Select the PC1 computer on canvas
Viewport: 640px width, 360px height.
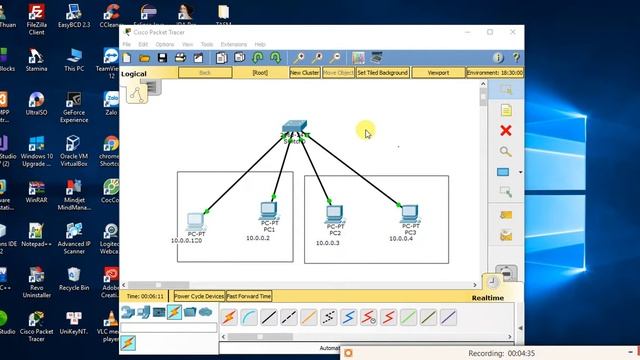269,212
